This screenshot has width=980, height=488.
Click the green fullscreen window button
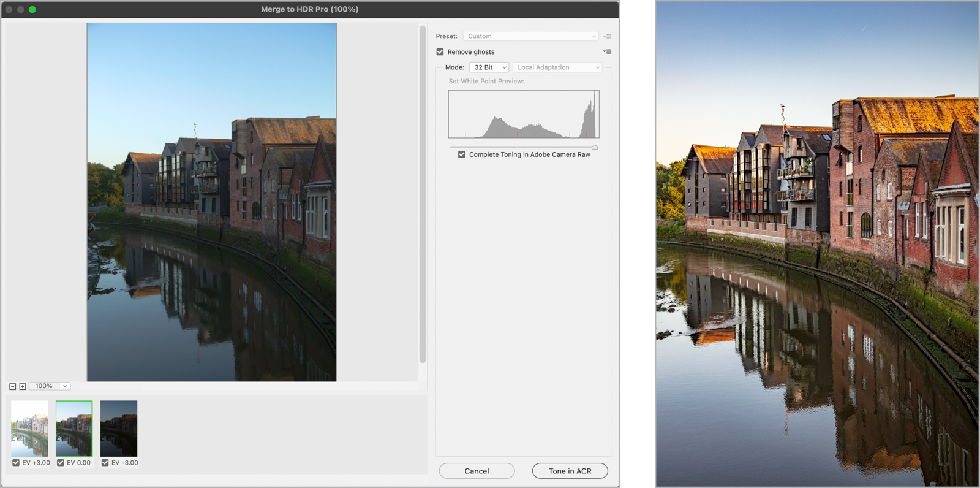[32, 9]
